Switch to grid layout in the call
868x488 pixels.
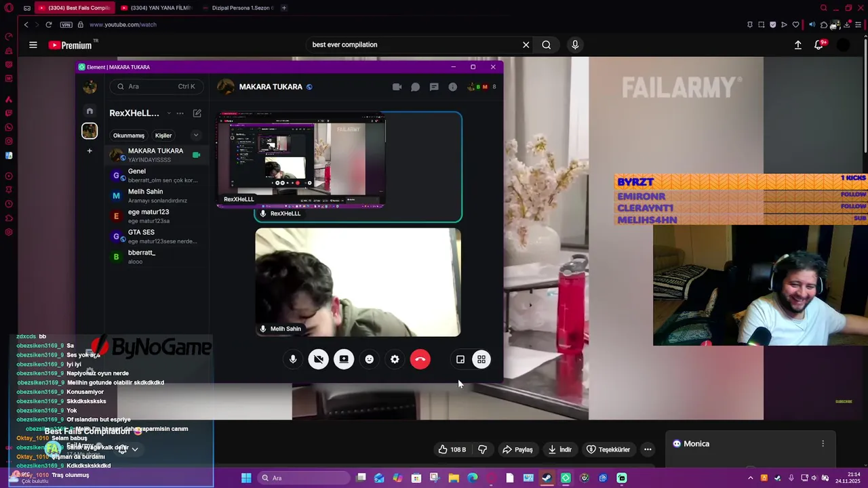(481, 359)
